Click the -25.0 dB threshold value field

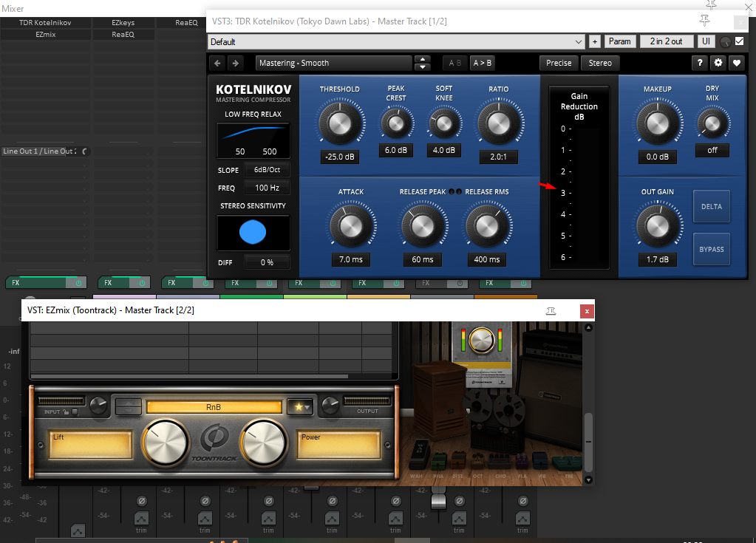[339, 157]
